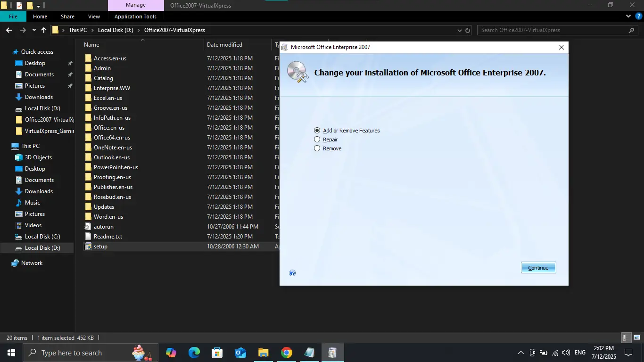Screen dimensions: 644x362
Task: Switch to the Home ribbon tab
Action: tap(40, 16)
